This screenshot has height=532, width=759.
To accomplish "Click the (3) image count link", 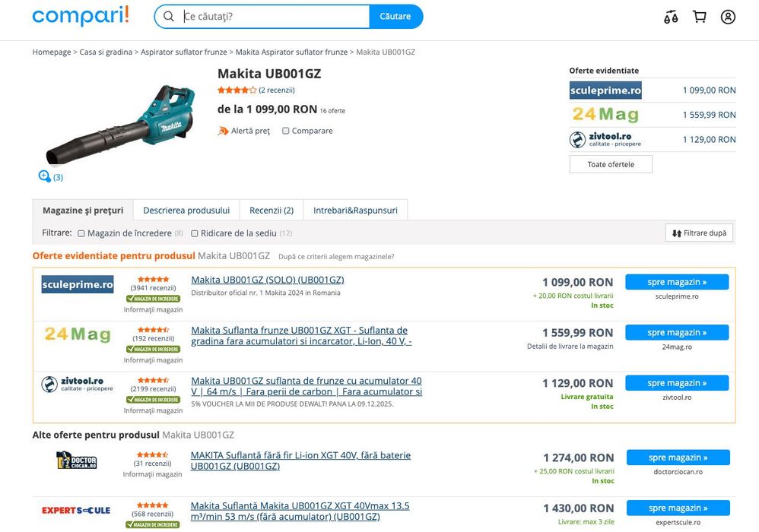I will pyautogui.click(x=58, y=178).
